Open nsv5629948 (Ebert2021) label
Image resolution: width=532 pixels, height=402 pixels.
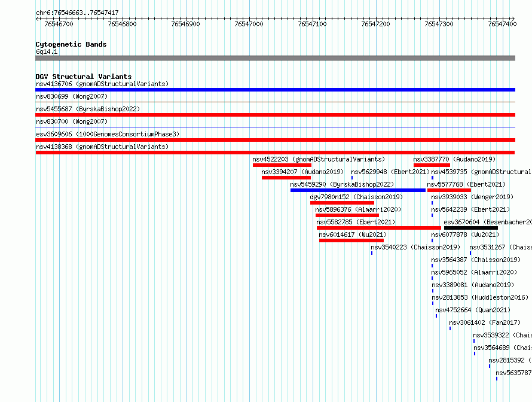[390, 172]
